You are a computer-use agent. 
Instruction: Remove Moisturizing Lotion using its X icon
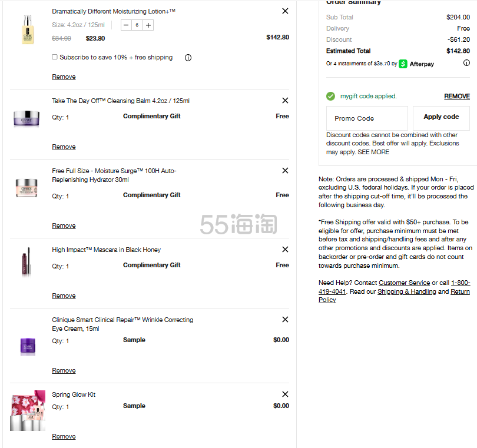tap(285, 11)
